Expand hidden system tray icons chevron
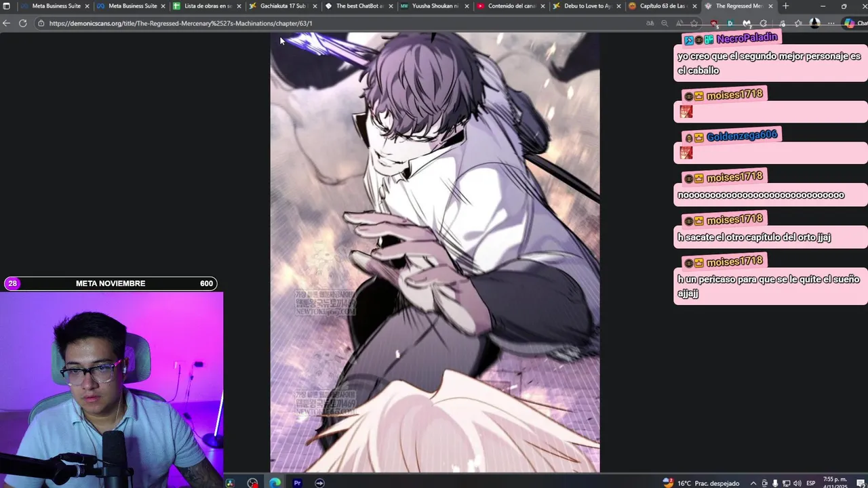868x488 pixels. 753,483
